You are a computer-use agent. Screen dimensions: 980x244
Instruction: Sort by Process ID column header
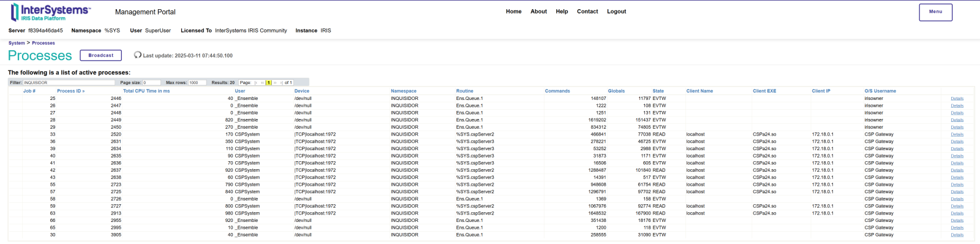coord(71,91)
